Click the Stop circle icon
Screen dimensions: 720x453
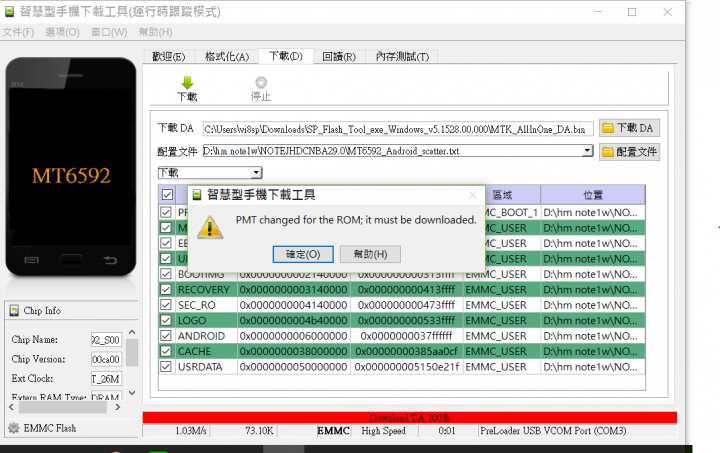pos(261,83)
